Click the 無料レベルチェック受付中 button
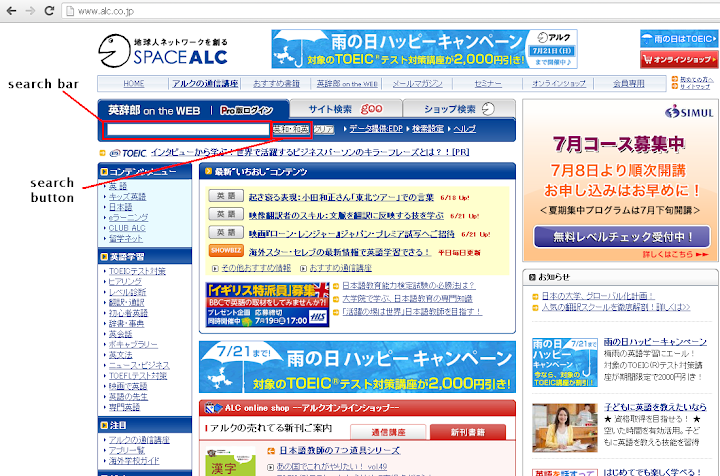The width and height of the screenshot is (720, 476). coord(622,236)
